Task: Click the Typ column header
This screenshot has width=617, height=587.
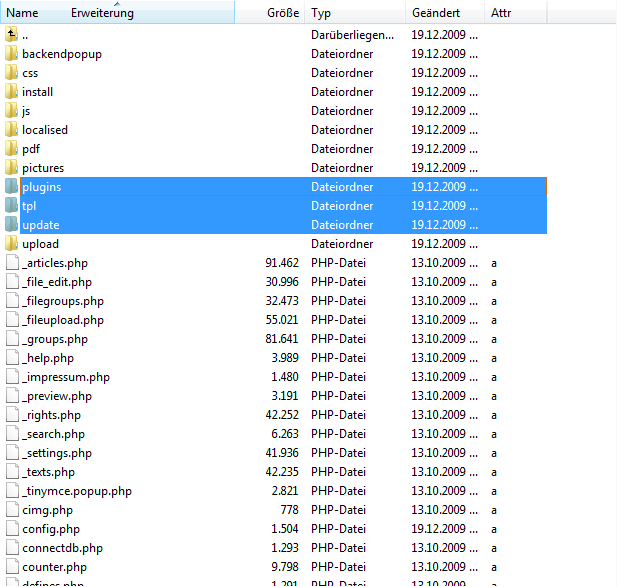Action: [x=321, y=13]
